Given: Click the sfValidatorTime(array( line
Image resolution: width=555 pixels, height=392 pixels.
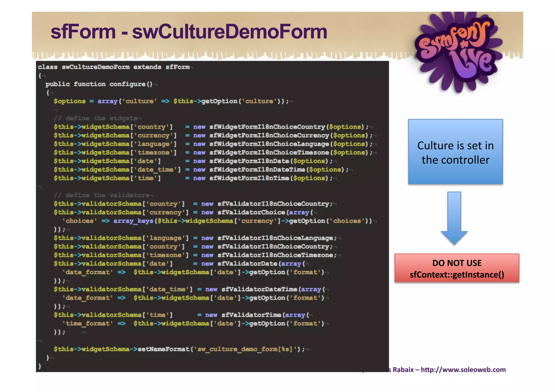Looking at the screenshot, I should coord(181,315).
